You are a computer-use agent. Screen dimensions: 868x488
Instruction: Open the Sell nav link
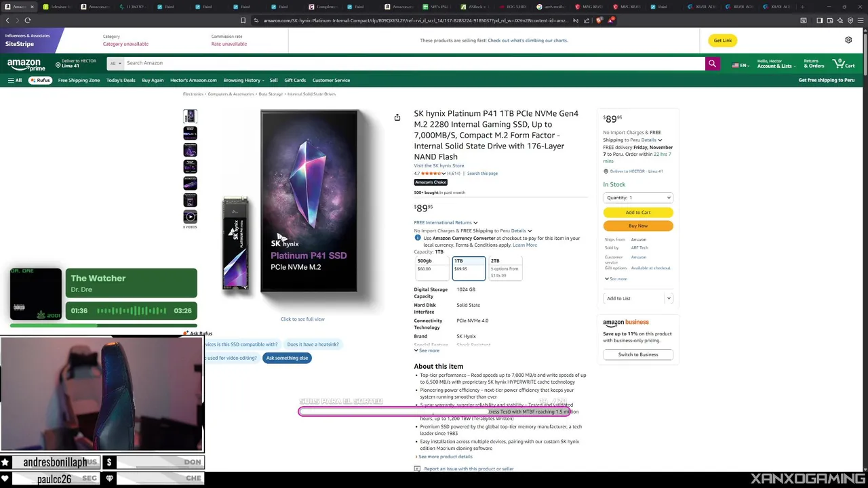(273, 80)
